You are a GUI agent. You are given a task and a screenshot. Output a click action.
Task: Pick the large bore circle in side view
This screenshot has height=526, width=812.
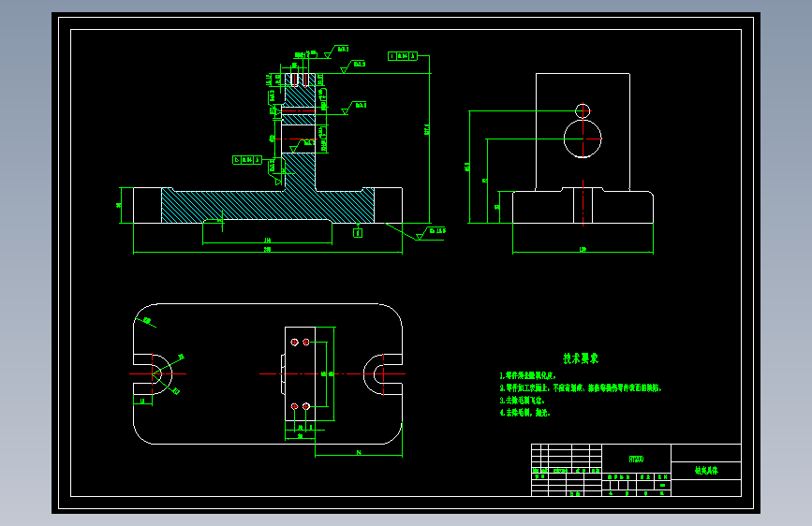pos(583,139)
